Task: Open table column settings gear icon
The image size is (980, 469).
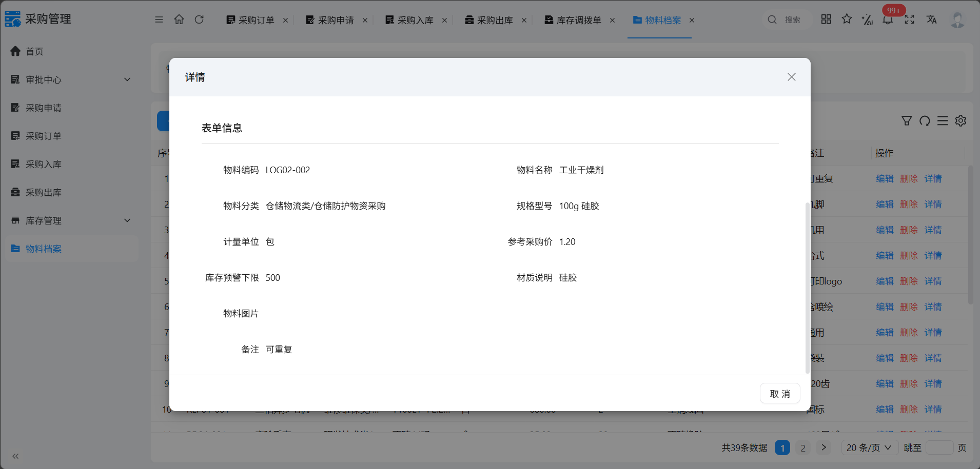Action: (961, 120)
